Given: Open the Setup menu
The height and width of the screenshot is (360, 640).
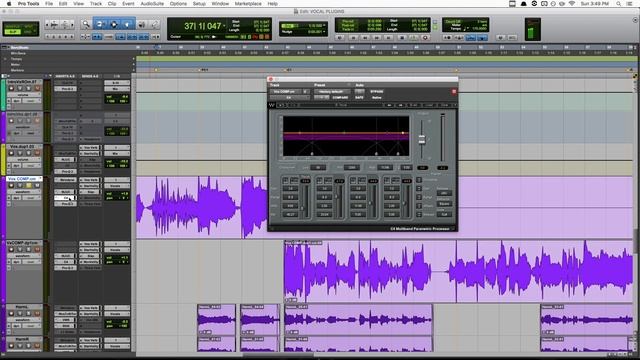Looking at the screenshot, I should [199, 4].
